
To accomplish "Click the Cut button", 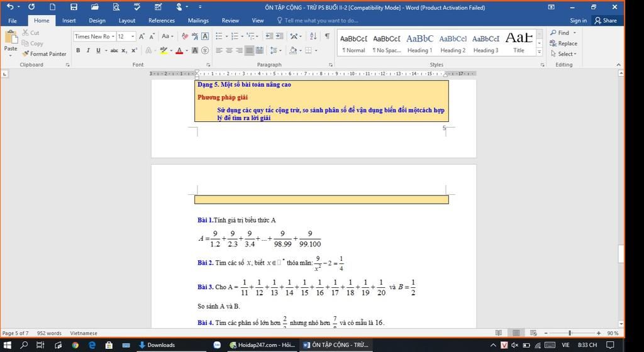I will [31, 33].
